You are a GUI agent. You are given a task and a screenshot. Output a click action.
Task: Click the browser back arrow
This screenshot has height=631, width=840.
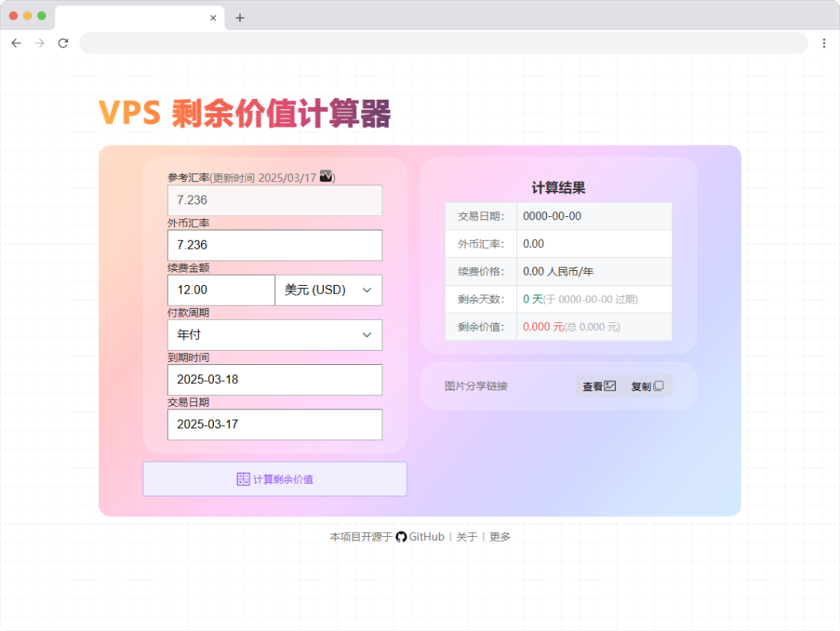(x=16, y=43)
